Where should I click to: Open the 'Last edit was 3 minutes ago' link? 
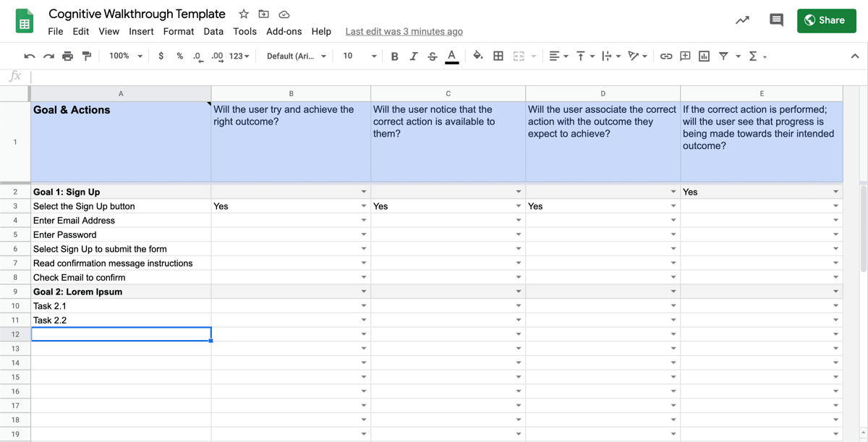coord(404,32)
